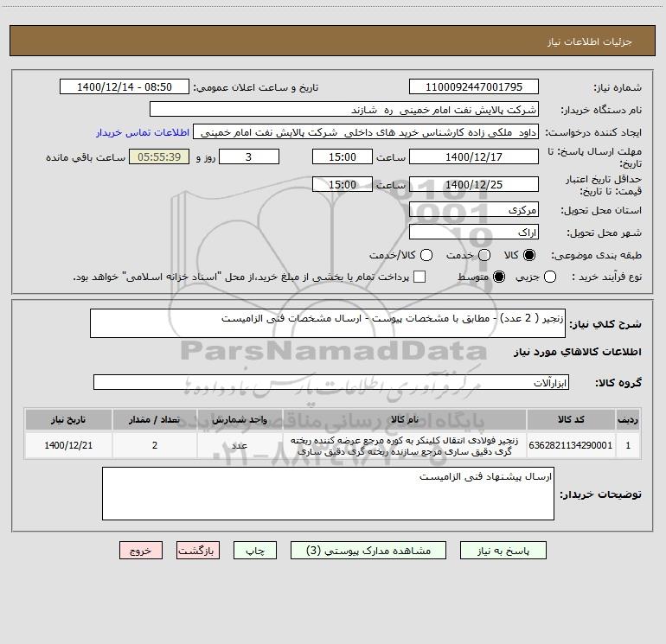666x644 pixels.
Task: Click the شهر محل تحویل field اراک
Action: (474, 232)
